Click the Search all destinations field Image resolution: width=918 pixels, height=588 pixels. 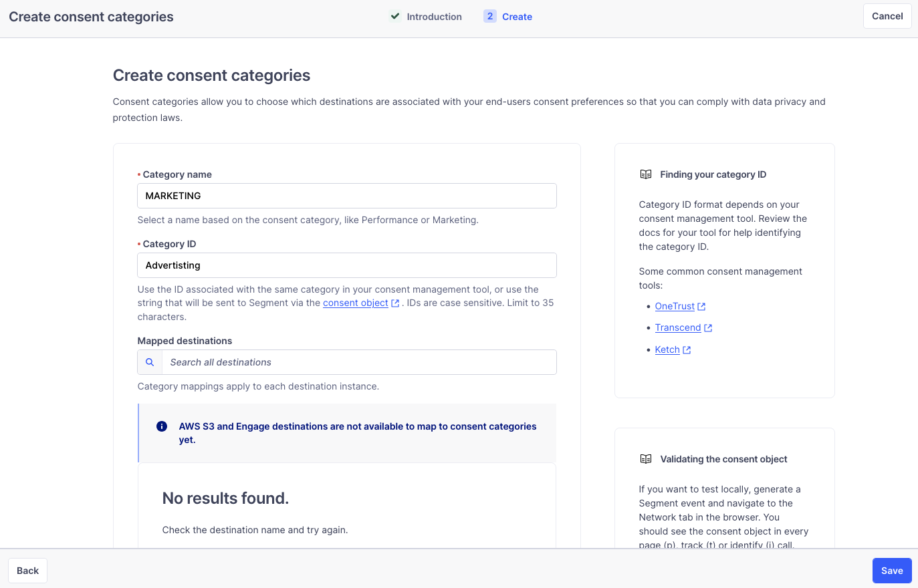coord(359,362)
